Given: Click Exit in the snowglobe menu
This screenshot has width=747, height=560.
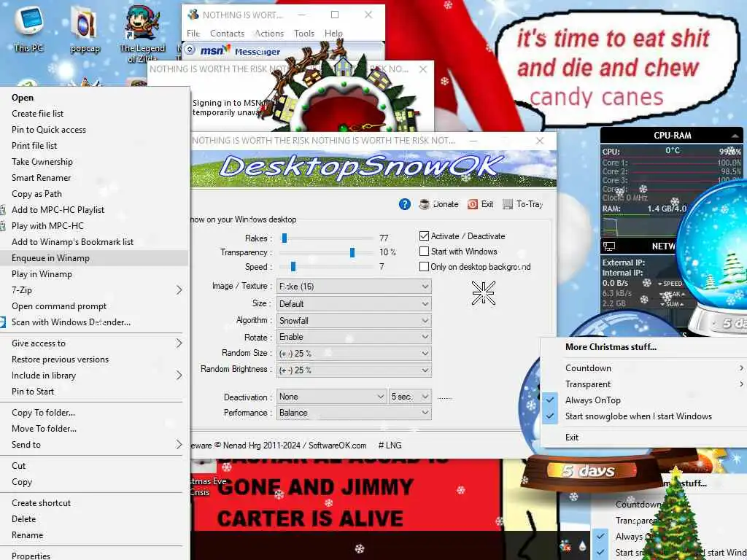Looking at the screenshot, I should click(644, 437).
